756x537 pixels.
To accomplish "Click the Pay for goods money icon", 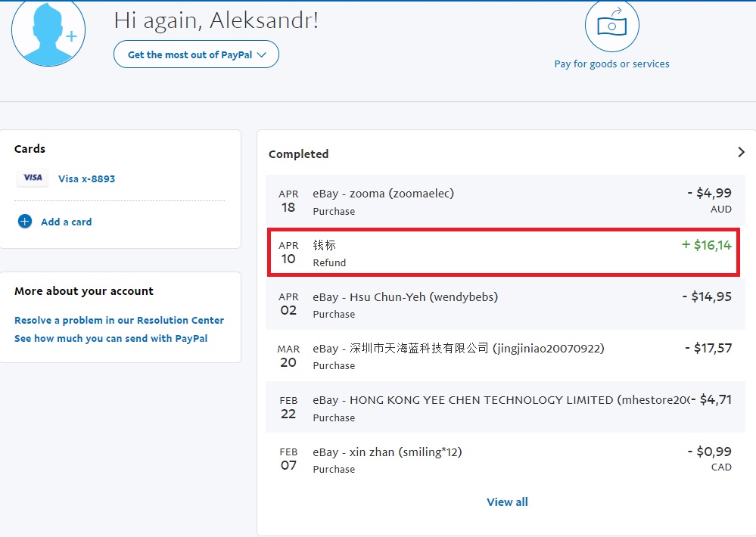I will tap(611, 26).
